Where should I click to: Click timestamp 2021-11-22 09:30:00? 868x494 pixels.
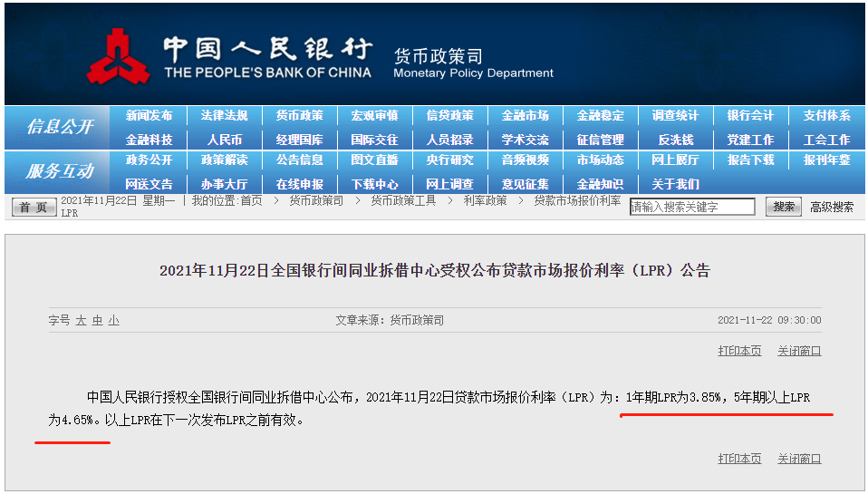click(769, 320)
